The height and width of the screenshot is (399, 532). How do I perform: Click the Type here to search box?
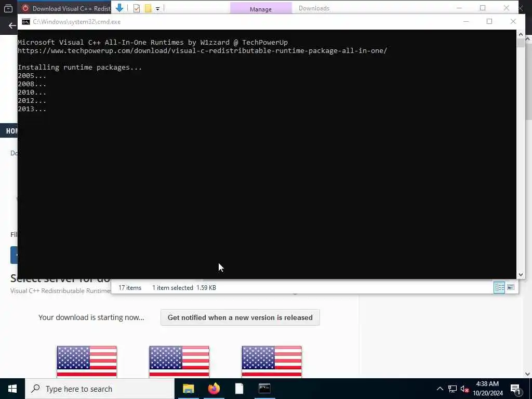click(x=100, y=389)
